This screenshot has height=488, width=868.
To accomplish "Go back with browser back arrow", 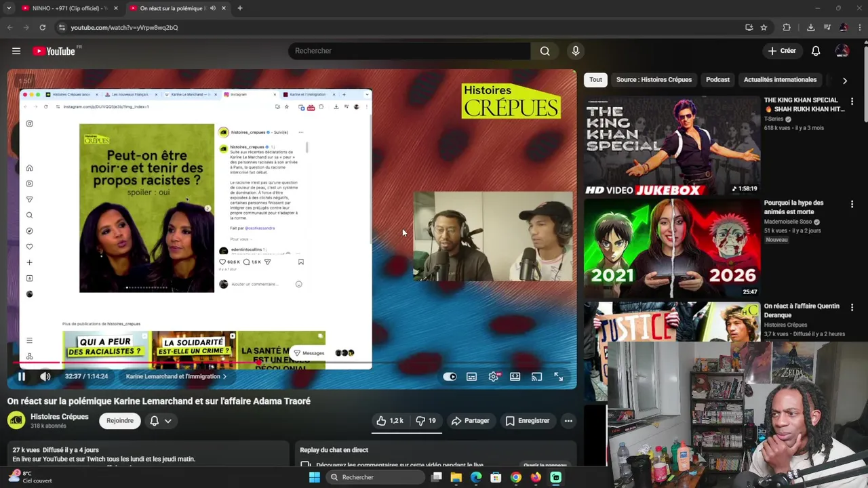I will tap(9, 27).
